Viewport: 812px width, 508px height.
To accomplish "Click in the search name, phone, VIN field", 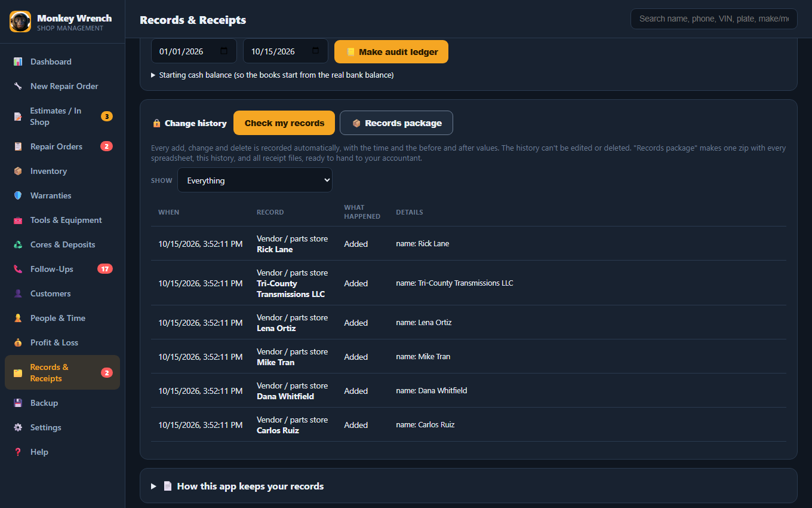I will [x=714, y=19].
